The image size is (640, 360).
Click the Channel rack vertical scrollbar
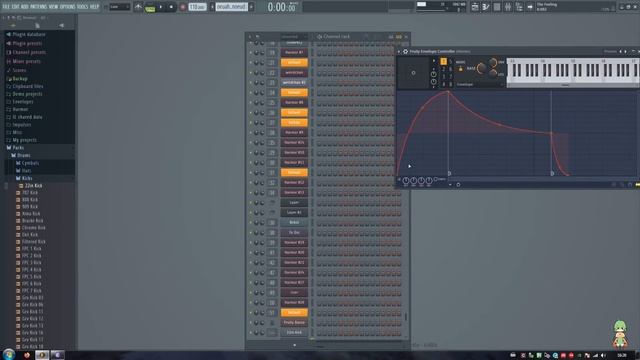point(406,317)
